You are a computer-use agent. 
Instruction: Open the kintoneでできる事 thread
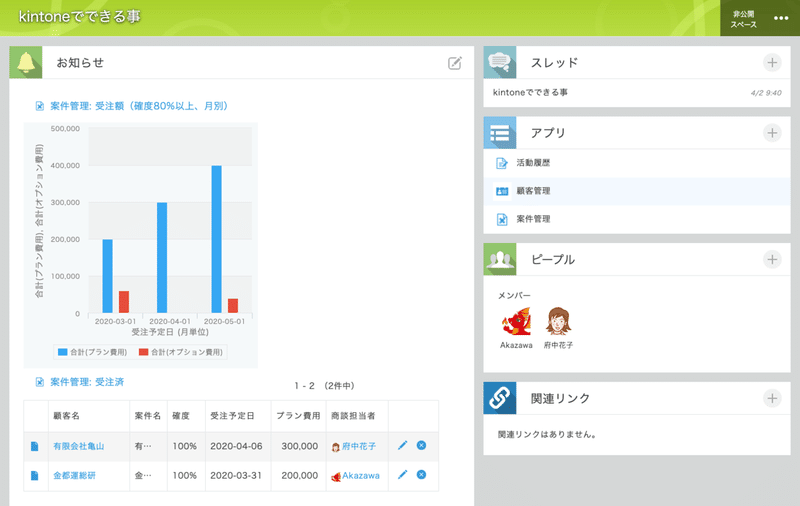pos(530,92)
